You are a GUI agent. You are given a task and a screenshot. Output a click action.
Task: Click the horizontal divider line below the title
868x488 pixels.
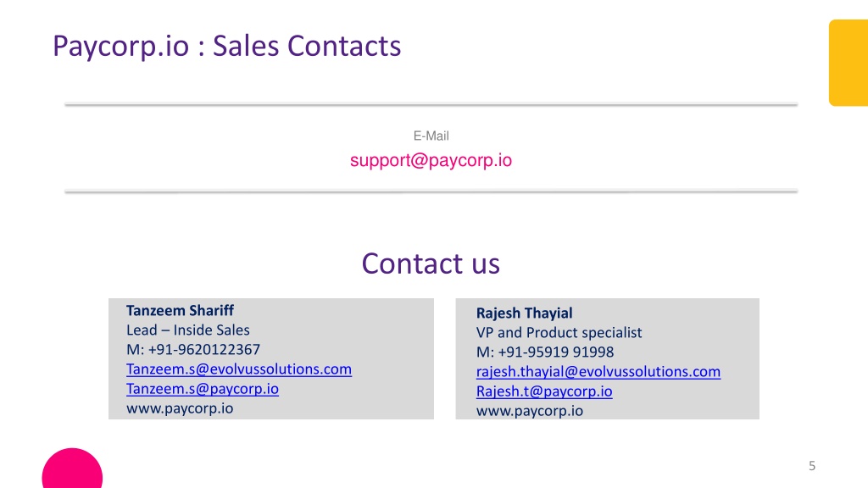click(x=431, y=104)
